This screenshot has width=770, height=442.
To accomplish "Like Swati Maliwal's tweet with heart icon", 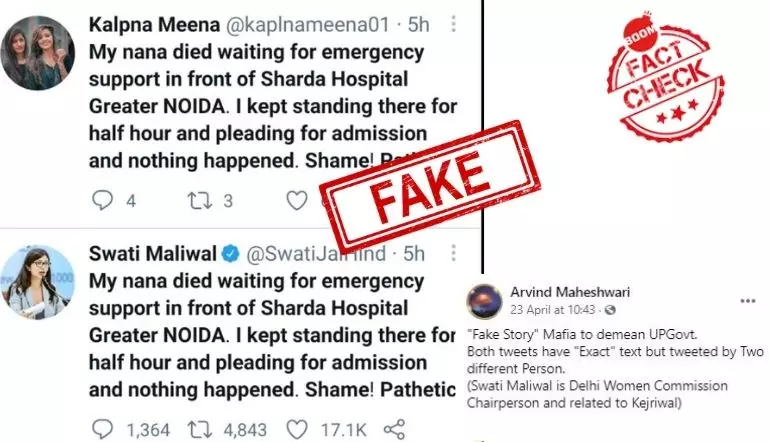I will 297,430.
